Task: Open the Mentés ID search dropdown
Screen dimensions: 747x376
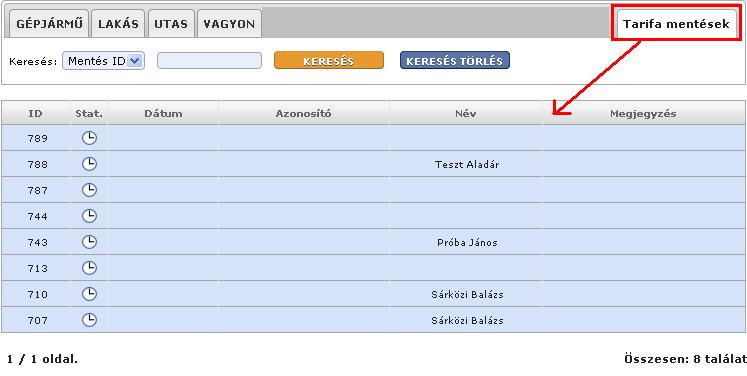Action: (103, 61)
